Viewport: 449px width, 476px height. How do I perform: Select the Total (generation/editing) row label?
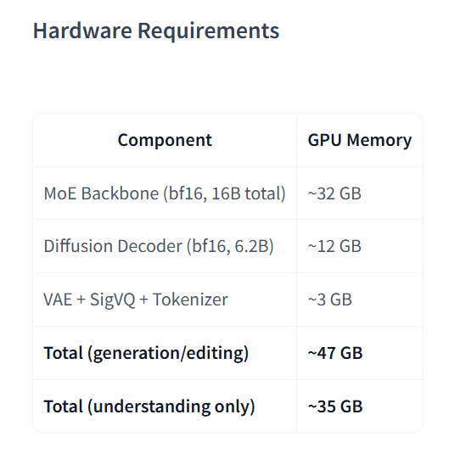point(146,353)
